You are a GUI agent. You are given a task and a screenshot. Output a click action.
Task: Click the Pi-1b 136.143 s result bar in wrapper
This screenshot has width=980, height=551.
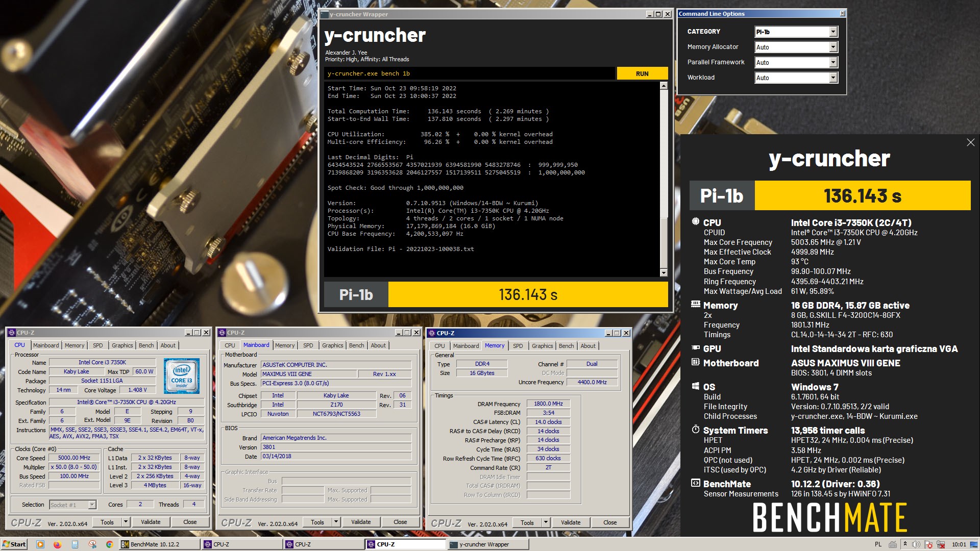pos(496,294)
